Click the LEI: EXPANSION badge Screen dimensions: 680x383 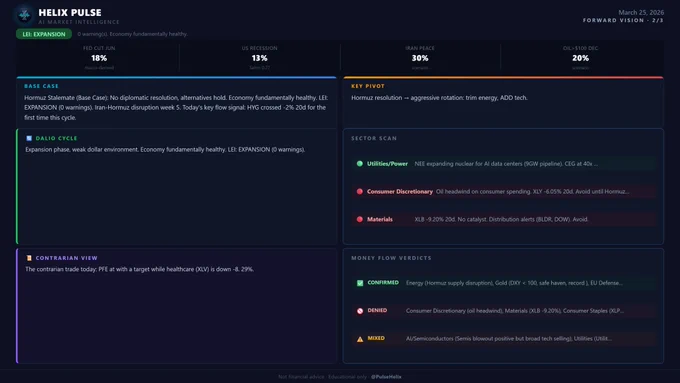click(44, 34)
